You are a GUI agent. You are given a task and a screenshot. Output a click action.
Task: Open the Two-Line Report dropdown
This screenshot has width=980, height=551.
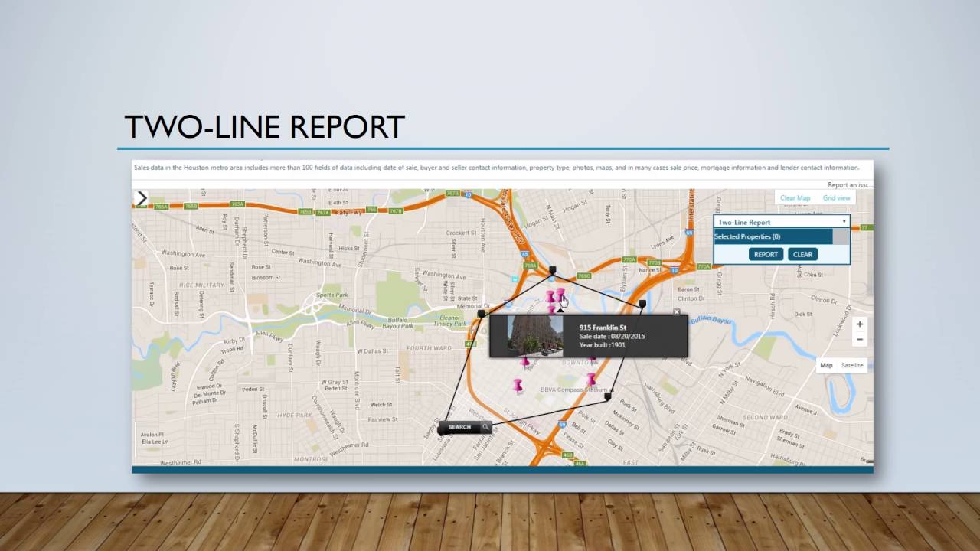tap(782, 222)
